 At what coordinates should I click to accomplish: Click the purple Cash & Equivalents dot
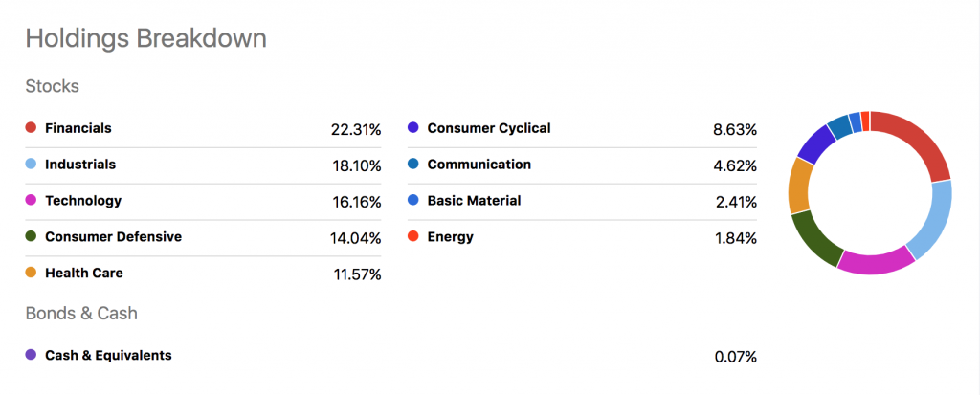tap(31, 355)
